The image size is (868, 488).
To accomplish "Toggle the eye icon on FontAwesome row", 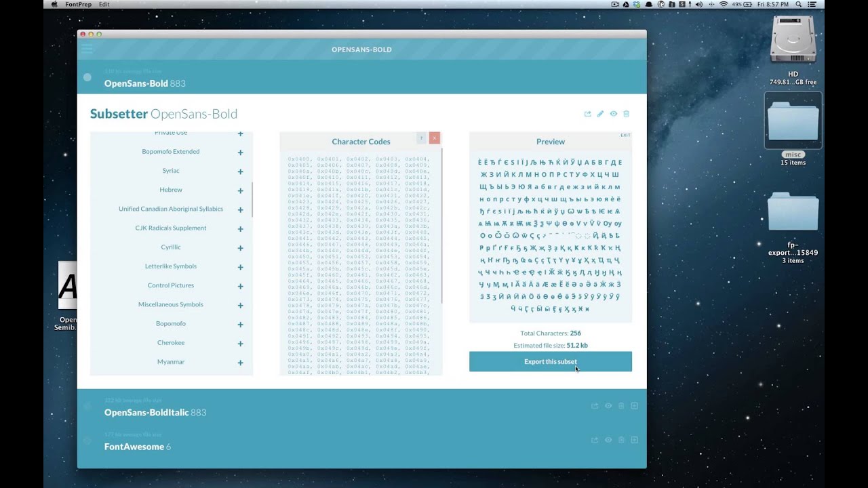I will [608, 440].
